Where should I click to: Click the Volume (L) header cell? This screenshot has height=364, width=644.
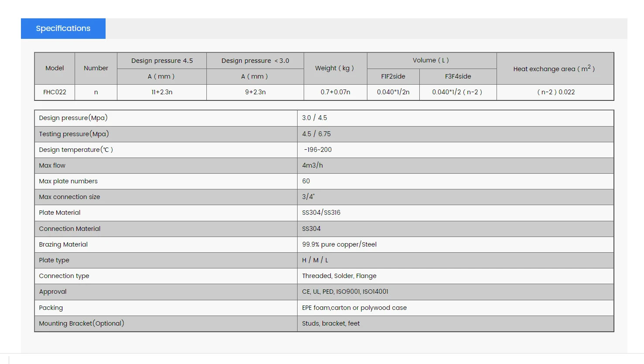pyautogui.click(x=431, y=60)
